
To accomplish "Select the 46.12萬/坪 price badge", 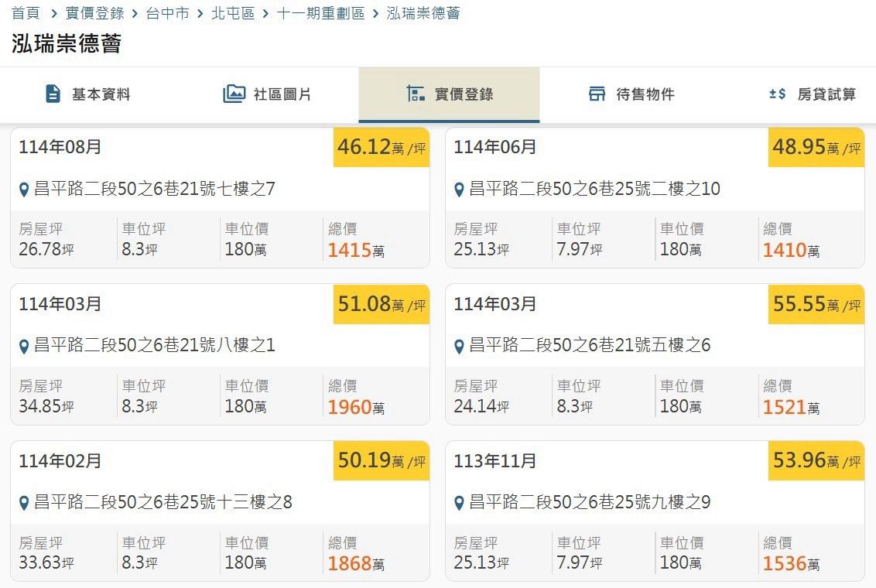I will 382,147.
